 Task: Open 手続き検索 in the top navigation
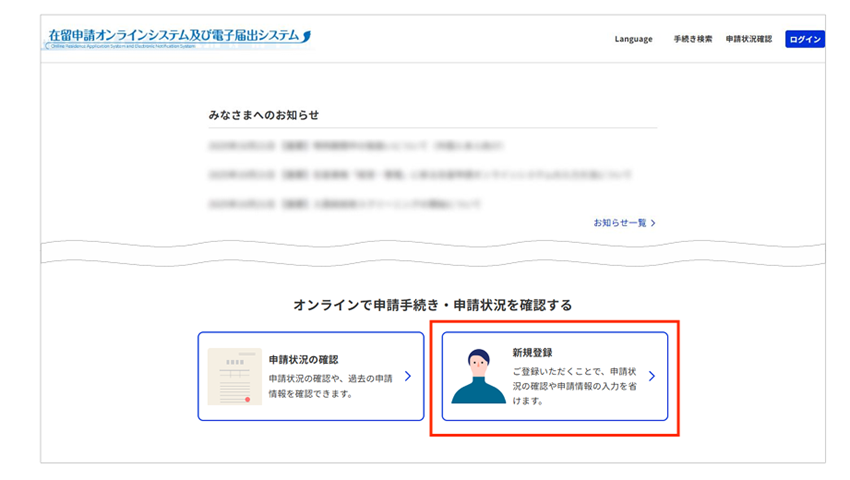coord(693,39)
